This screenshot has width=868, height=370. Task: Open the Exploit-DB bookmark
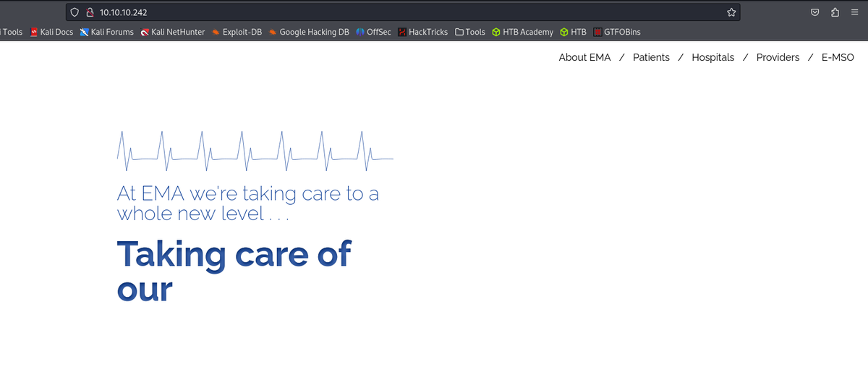[x=237, y=32]
